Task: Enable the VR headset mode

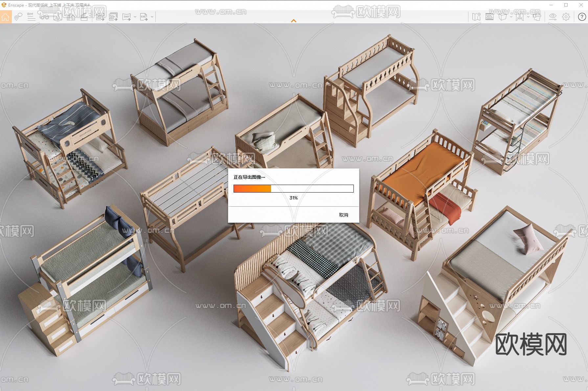Action: tap(537, 17)
